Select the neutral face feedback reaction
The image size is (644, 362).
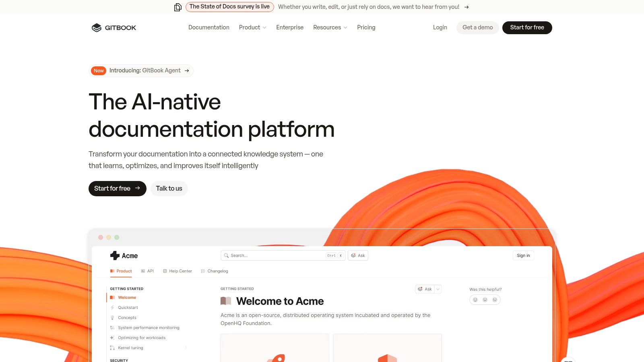485,300
